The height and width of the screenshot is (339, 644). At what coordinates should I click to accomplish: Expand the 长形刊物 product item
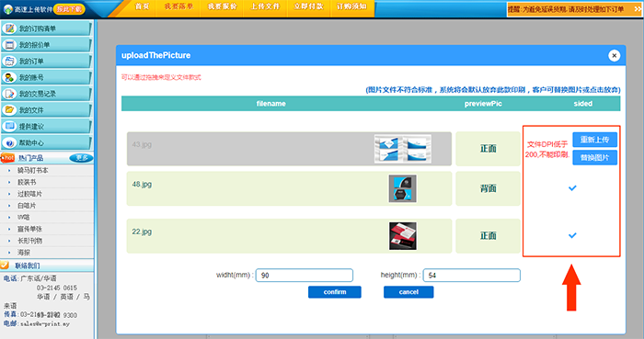[x=29, y=241]
